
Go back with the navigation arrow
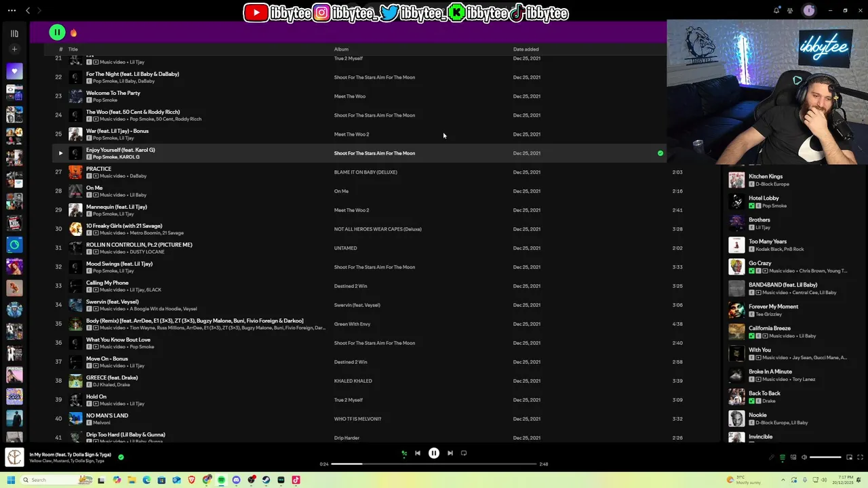[x=28, y=10]
